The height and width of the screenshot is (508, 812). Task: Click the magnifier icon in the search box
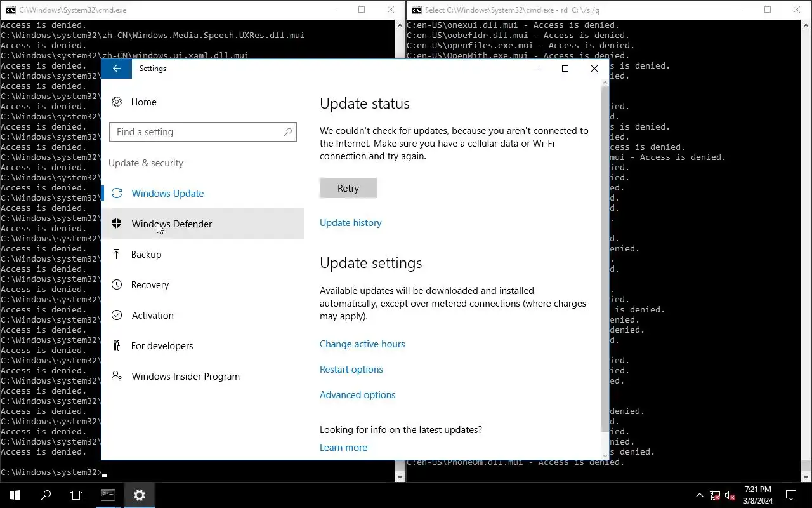[x=287, y=132]
